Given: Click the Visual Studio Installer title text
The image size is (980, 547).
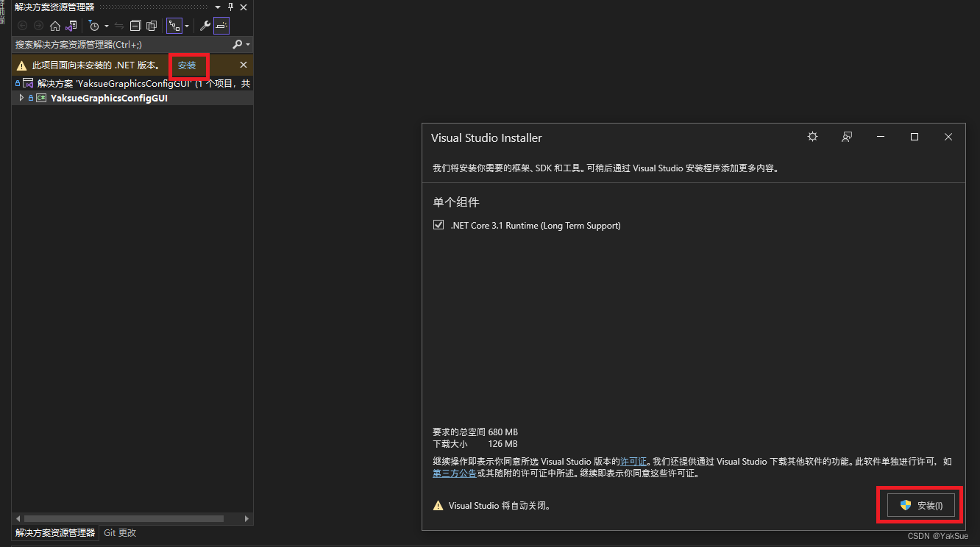Looking at the screenshot, I should [486, 137].
